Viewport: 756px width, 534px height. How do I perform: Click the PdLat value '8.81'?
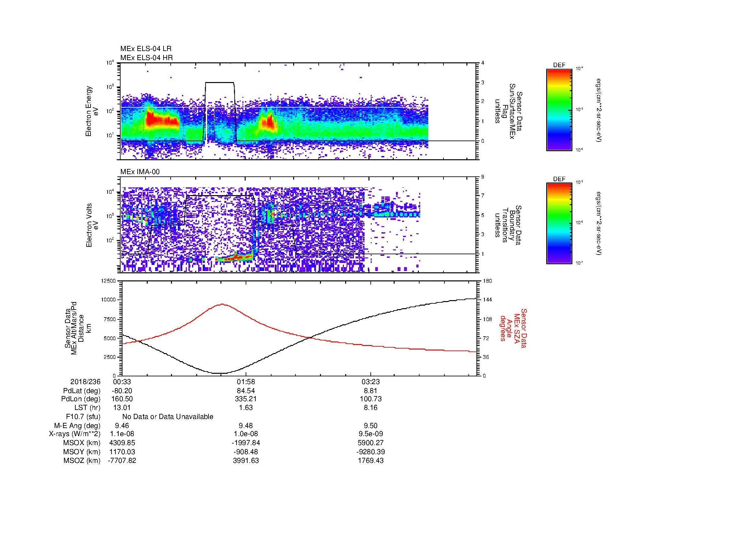(371, 391)
